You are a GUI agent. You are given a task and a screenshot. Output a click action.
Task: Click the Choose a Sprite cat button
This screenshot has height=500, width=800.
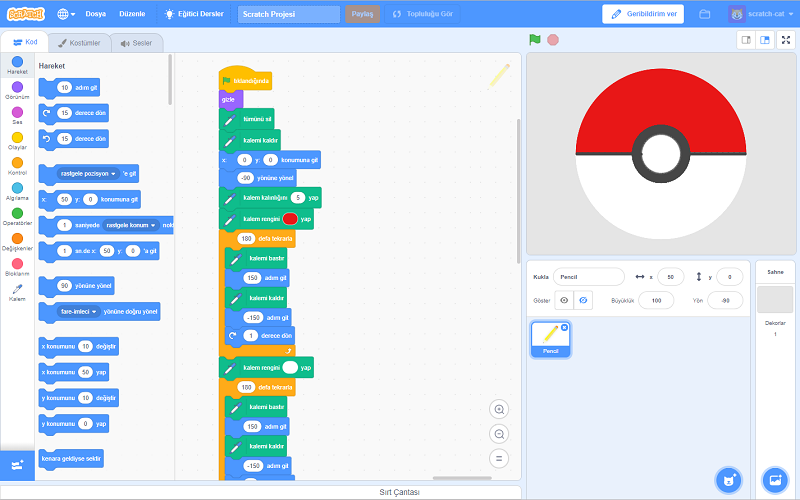[729, 480]
